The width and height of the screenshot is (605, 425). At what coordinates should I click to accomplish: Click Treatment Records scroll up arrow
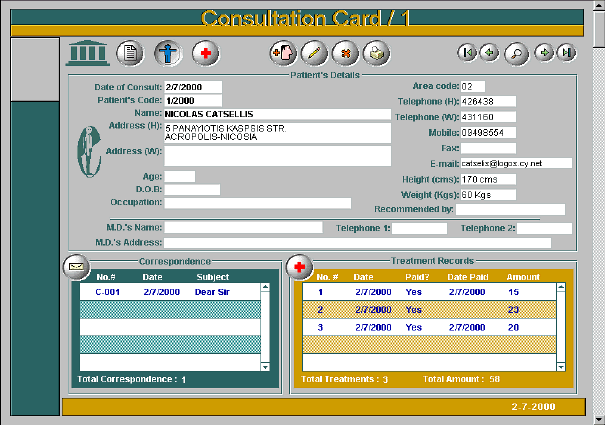pos(561,287)
